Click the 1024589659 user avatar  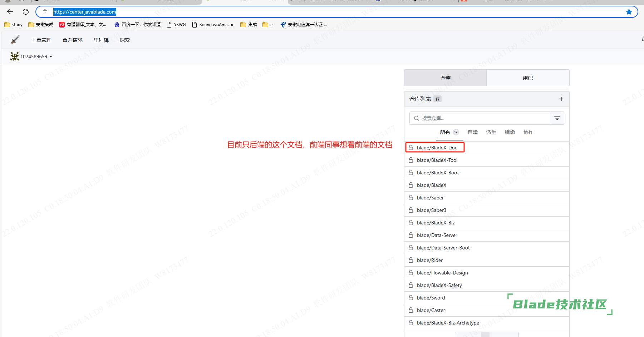(14, 56)
